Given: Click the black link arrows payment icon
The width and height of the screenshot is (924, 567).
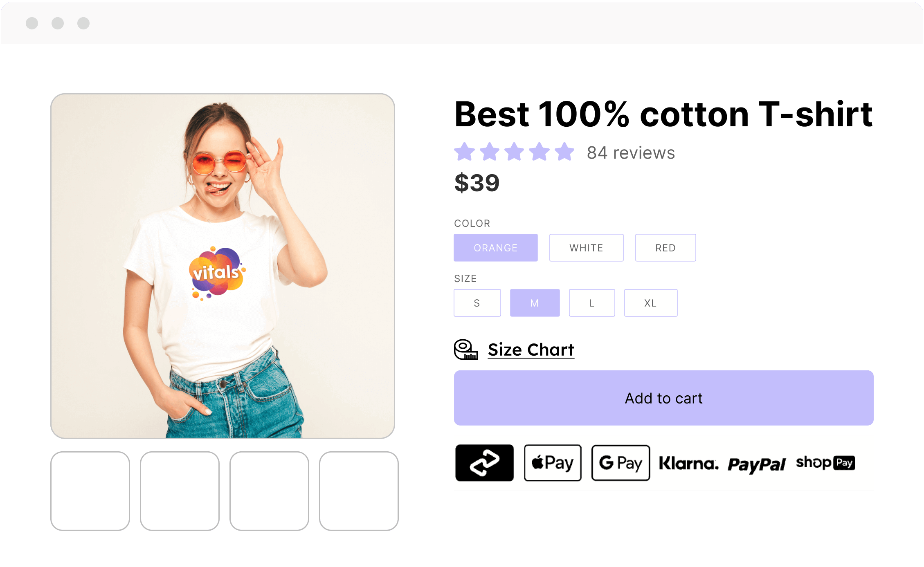Looking at the screenshot, I should [x=484, y=463].
